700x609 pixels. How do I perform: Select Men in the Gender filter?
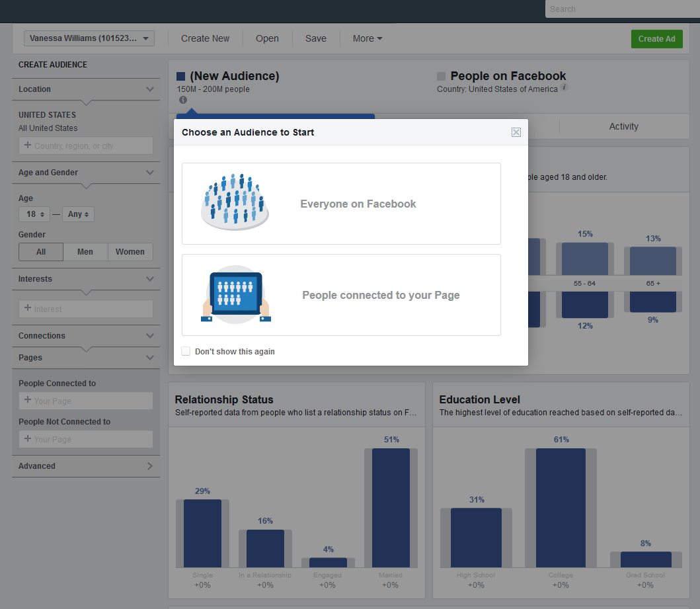point(85,252)
